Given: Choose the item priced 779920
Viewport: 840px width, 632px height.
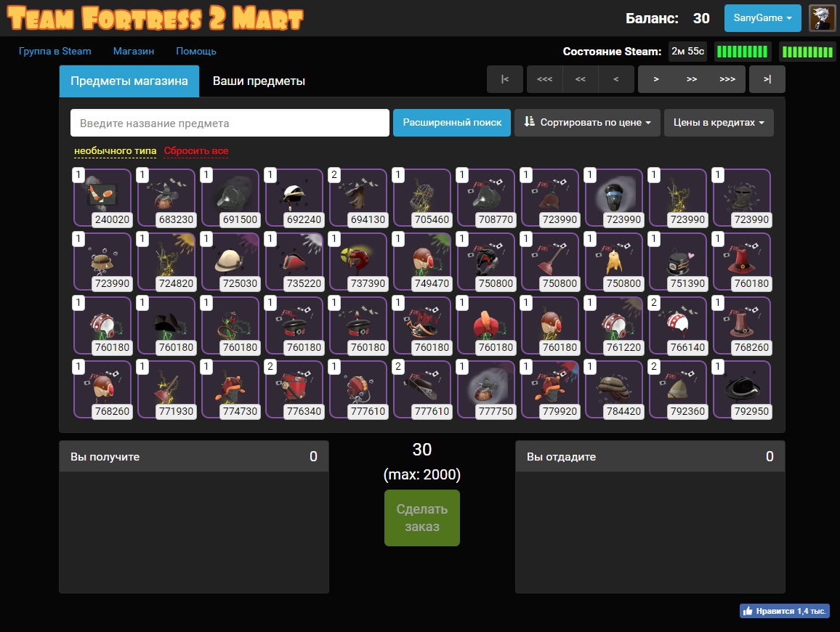Looking at the screenshot, I should [549, 389].
